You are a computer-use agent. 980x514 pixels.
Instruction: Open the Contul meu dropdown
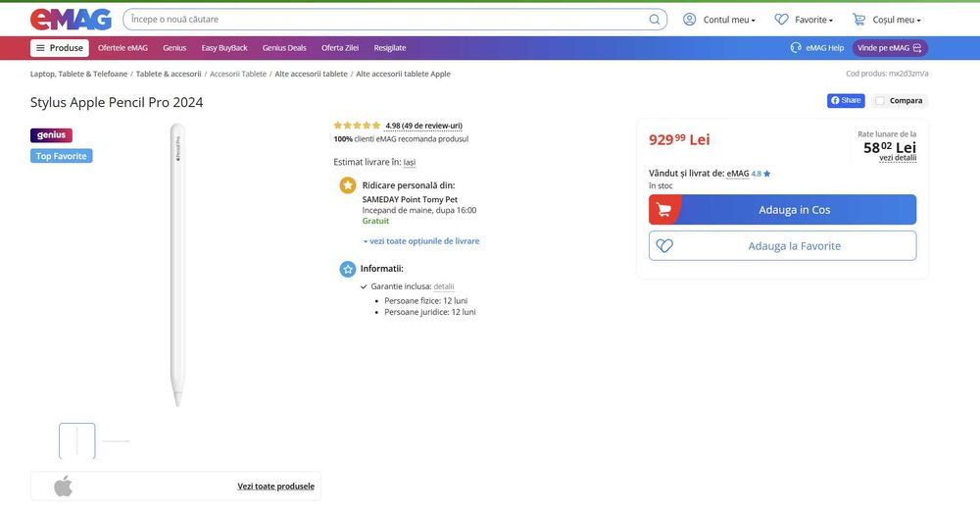[729, 20]
